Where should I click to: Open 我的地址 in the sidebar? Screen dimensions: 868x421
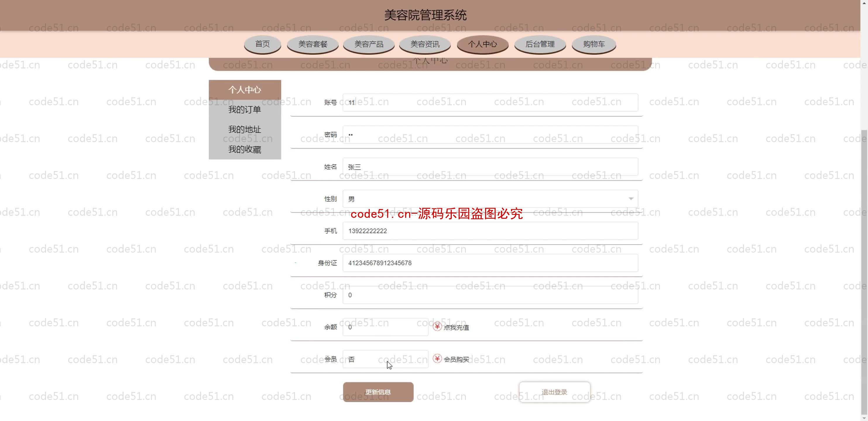click(245, 129)
